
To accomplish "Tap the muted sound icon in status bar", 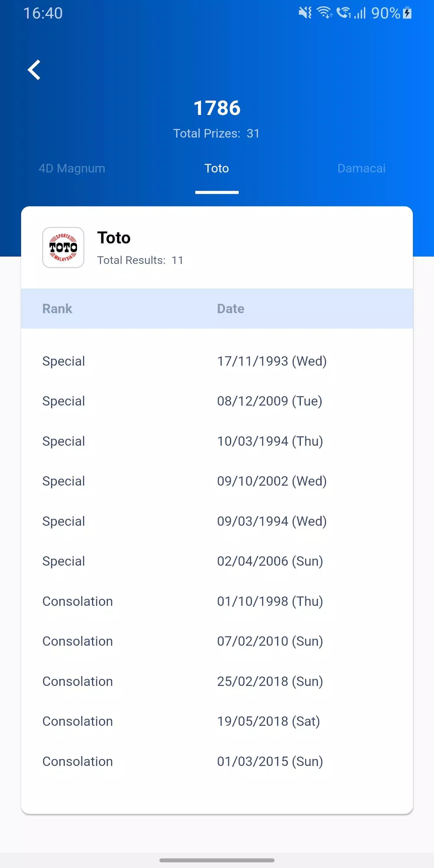I will click(305, 13).
